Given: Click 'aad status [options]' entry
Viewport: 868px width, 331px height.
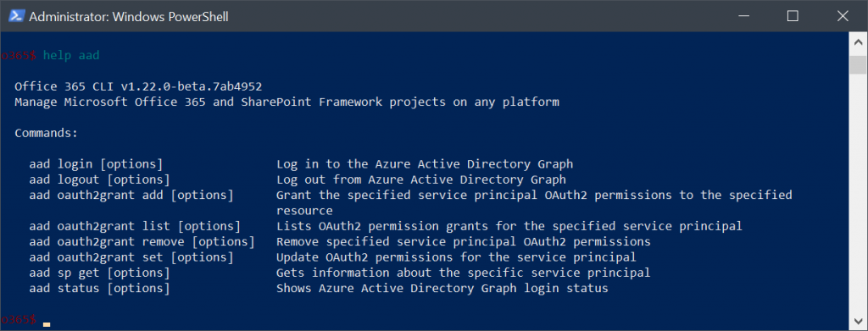Looking at the screenshot, I should pos(100,288).
